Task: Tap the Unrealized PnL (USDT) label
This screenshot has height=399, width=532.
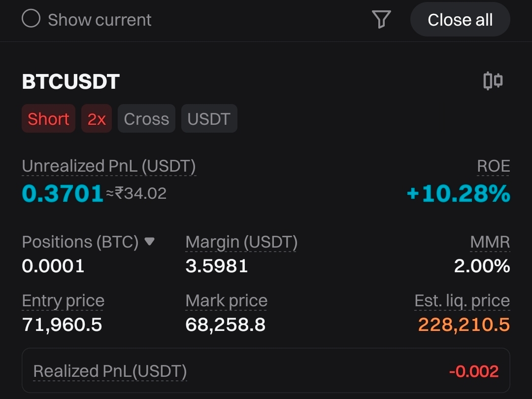Action: click(x=109, y=166)
